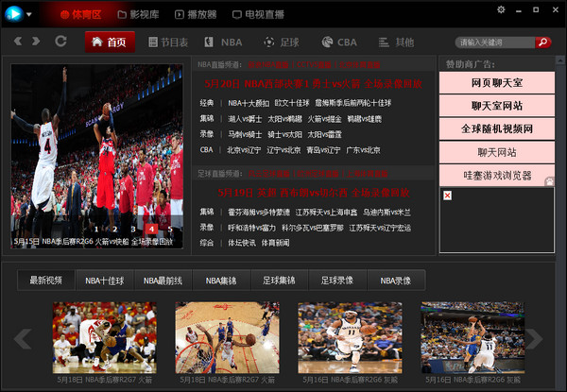The height and width of the screenshot is (392, 567).
Task: Open the 上海体育直播 channel link
Action: pyautogui.click(x=367, y=174)
